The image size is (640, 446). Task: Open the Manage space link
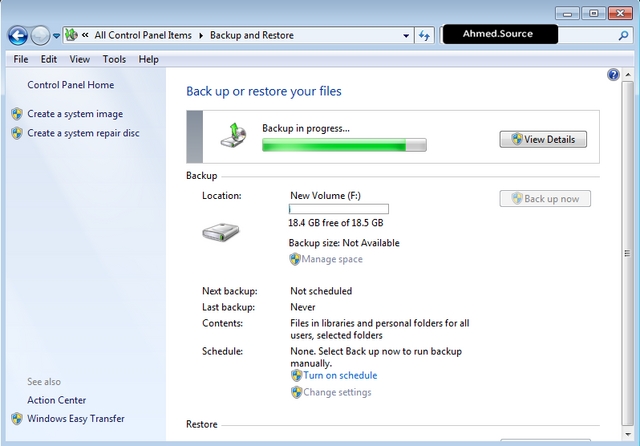tap(332, 259)
